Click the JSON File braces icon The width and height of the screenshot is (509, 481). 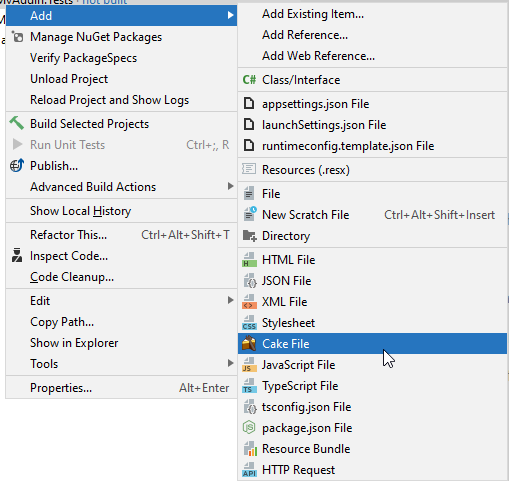tap(250, 281)
